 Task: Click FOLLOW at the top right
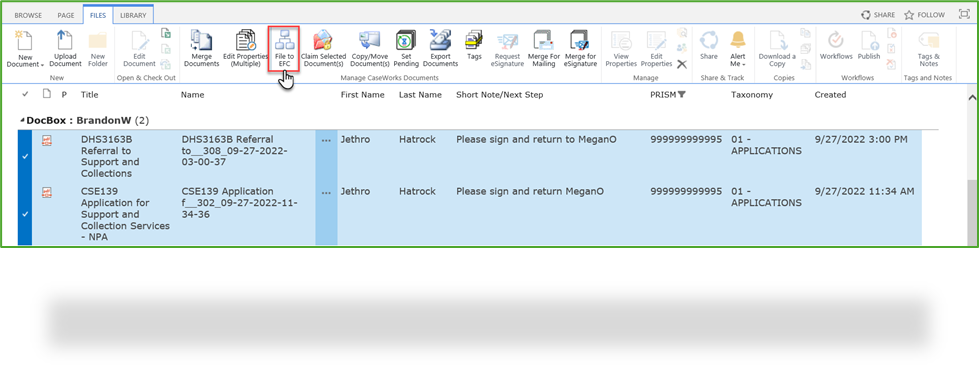[x=925, y=15]
